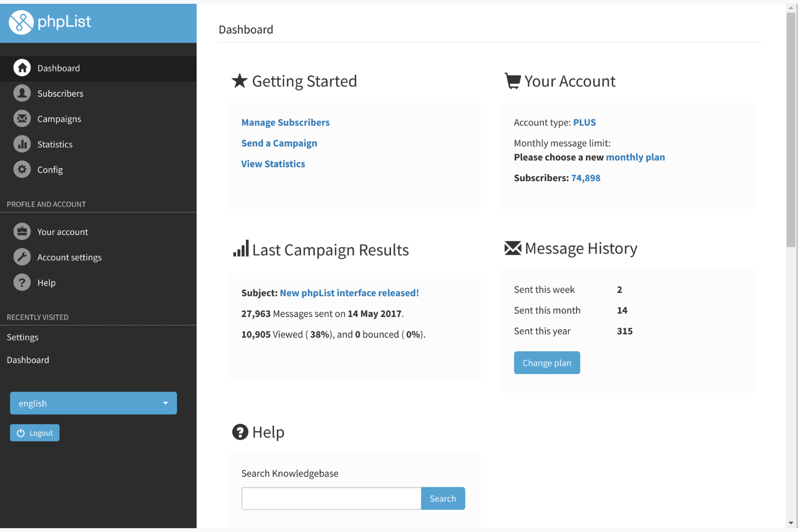Click the Getting Started star icon
Image resolution: width=798 pixels, height=532 pixels.
point(239,81)
